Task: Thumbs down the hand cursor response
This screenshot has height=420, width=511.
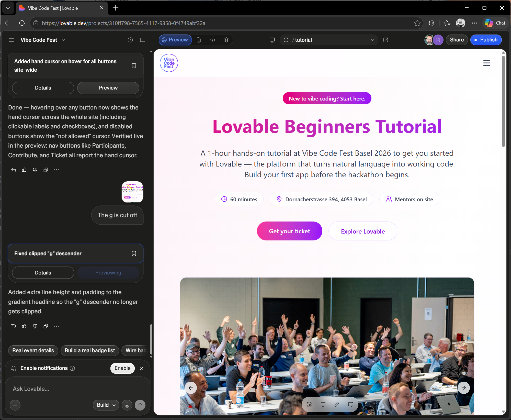Action: tap(35, 170)
